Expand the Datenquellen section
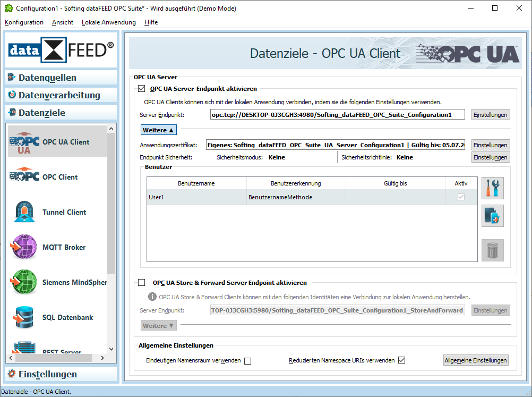 tap(61, 78)
